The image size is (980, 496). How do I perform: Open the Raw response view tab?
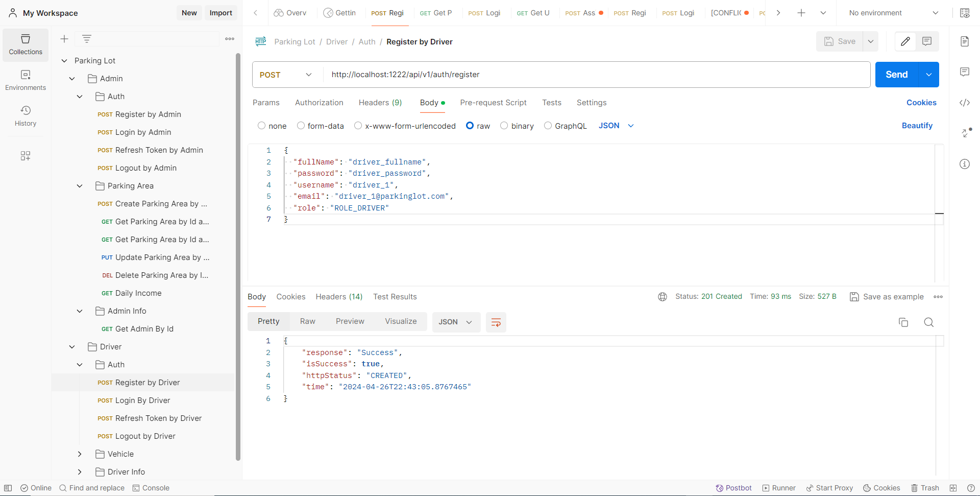click(x=308, y=321)
